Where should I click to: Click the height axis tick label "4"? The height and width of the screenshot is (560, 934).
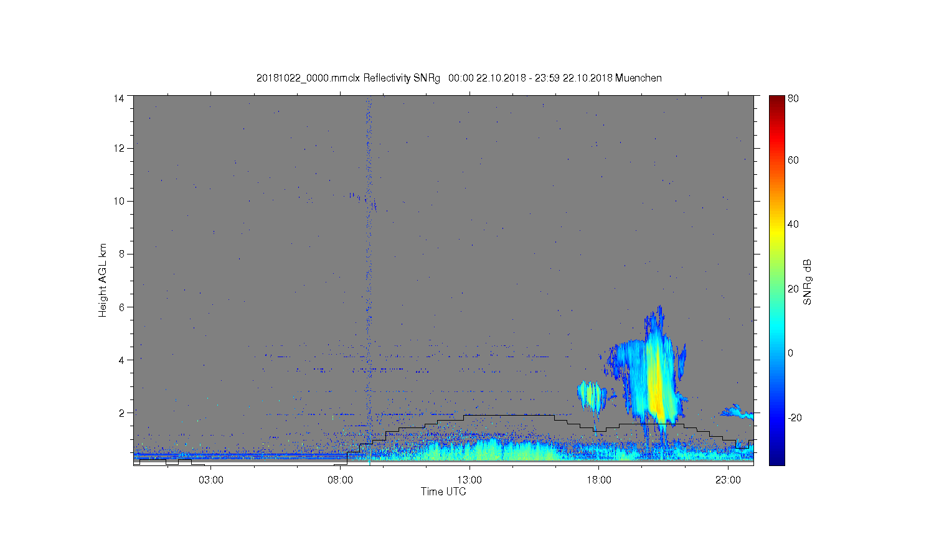click(121, 360)
